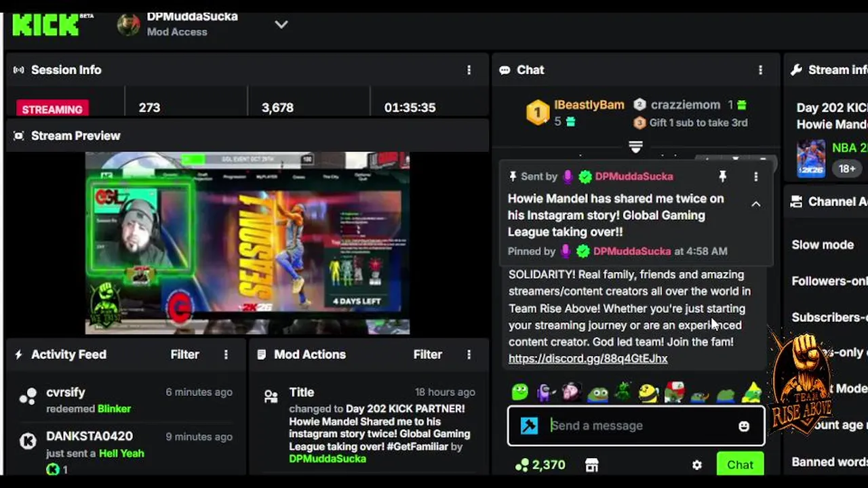Select second gifter crazziemom
The width and height of the screenshot is (868, 488).
click(x=685, y=105)
